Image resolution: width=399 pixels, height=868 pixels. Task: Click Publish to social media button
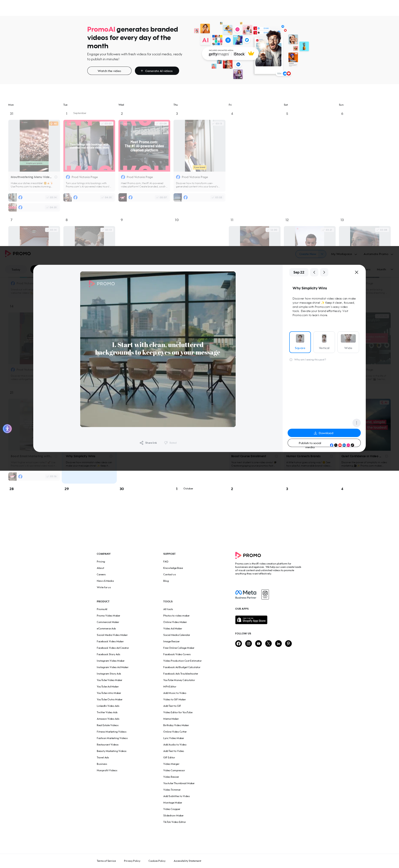pyautogui.click(x=324, y=443)
